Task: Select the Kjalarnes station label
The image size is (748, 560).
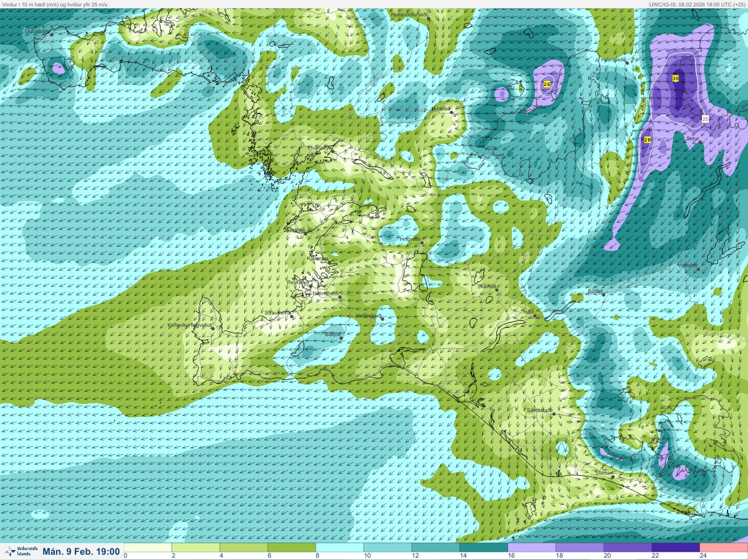Action: click(x=317, y=258)
